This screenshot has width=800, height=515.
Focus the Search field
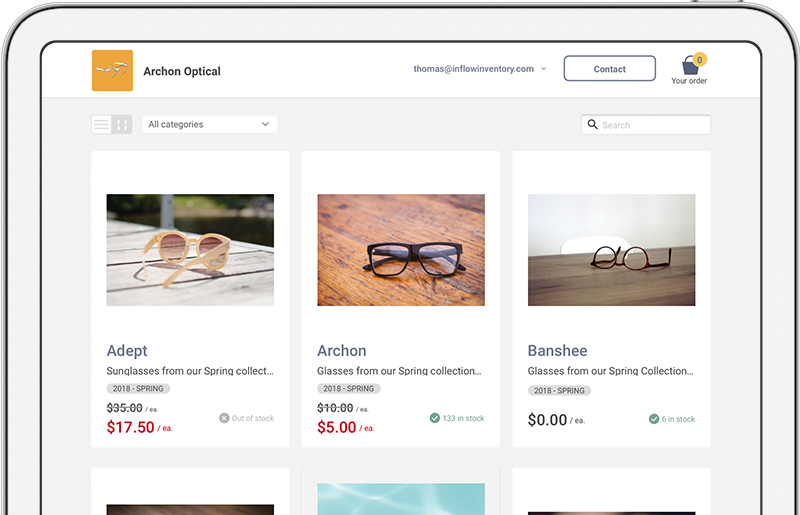646,125
